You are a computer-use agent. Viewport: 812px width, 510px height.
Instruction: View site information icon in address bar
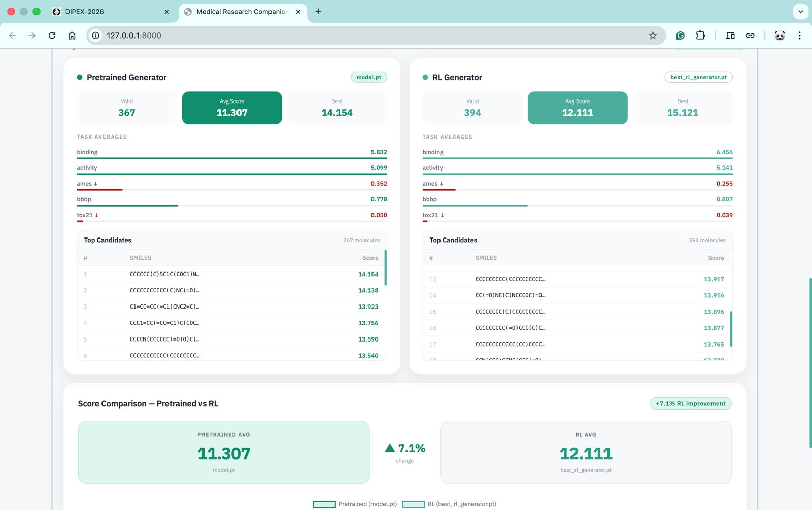pyautogui.click(x=95, y=36)
